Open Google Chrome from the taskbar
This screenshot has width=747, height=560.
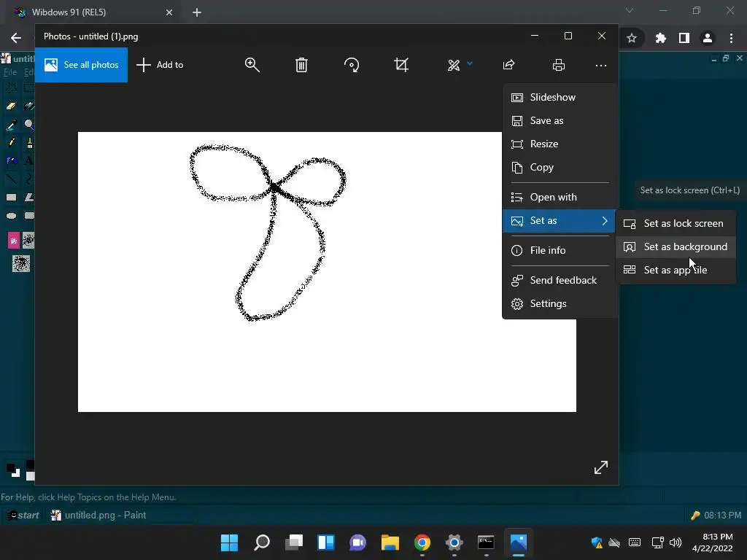click(422, 542)
